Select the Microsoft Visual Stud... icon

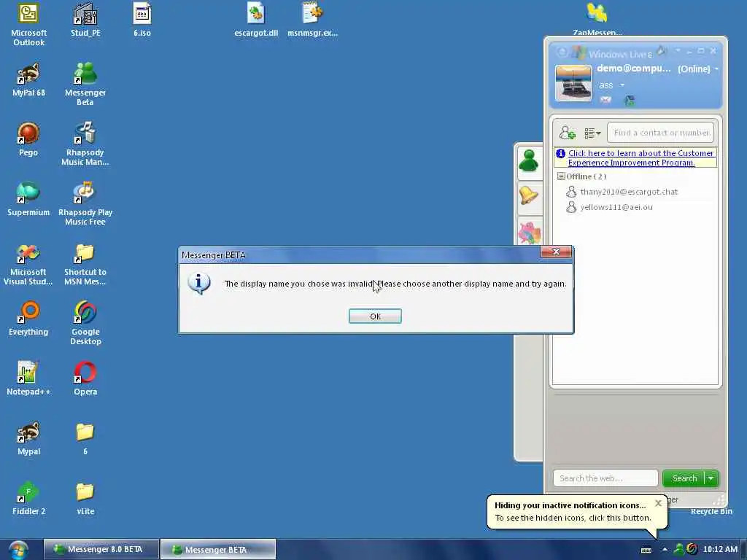(28, 264)
